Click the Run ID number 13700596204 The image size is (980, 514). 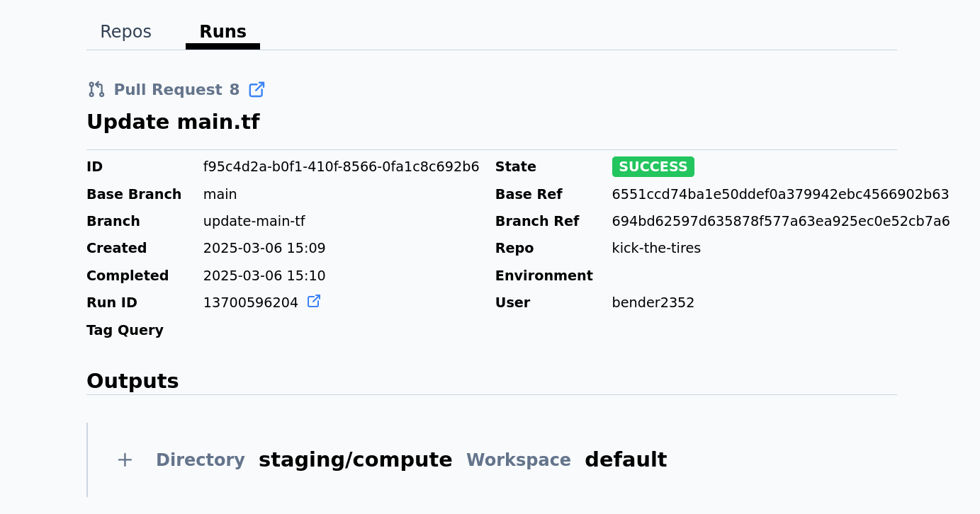tap(251, 303)
